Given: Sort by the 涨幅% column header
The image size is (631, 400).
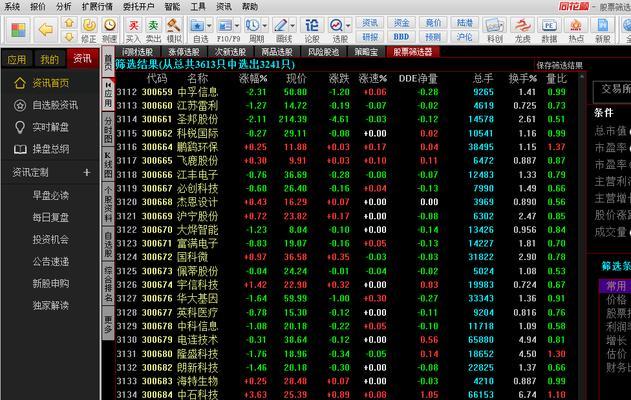Looking at the screenshot, I should [x=253, y=78].
